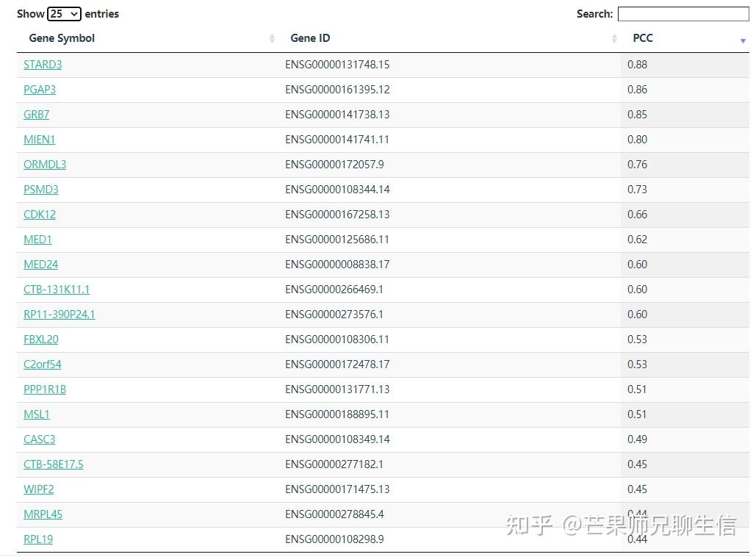Follow the GRB7 gene link
Screen dimensions: 756x557
tap(37, 115)
